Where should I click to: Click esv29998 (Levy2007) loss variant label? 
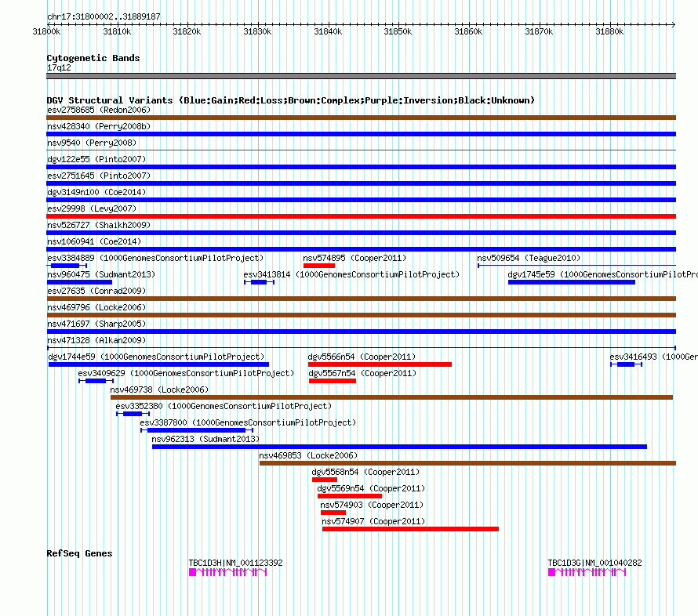point(92,208)
